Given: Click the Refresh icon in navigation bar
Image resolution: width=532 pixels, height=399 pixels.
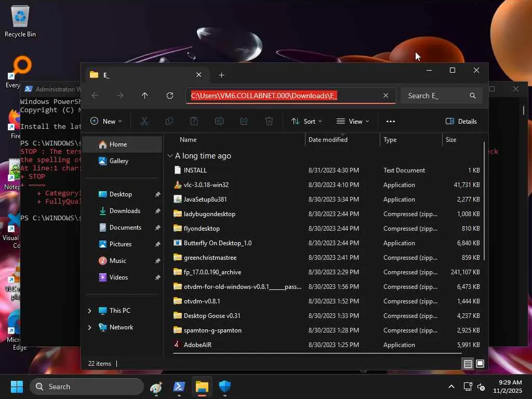Looking at the screenshot, I should click(x=170, y=96).
